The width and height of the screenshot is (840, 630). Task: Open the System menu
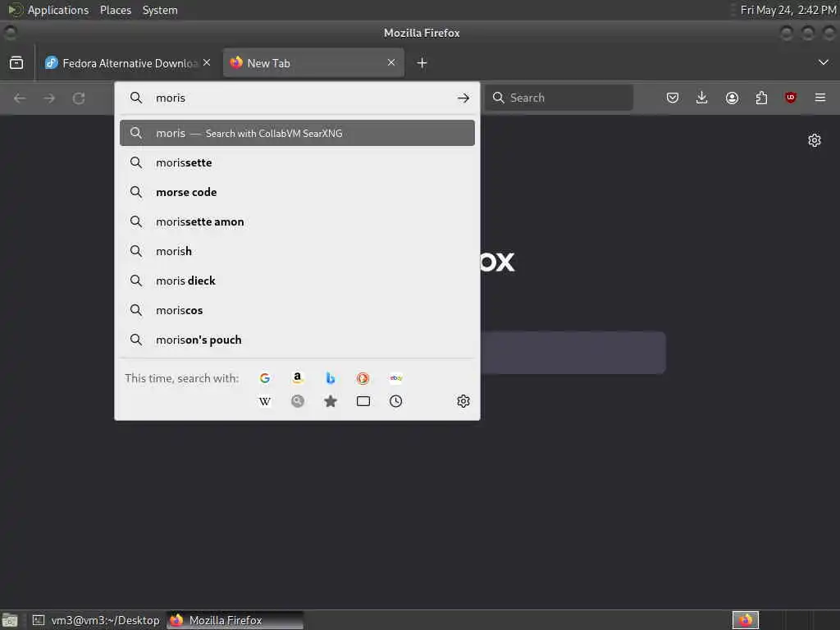click(160, 10)
